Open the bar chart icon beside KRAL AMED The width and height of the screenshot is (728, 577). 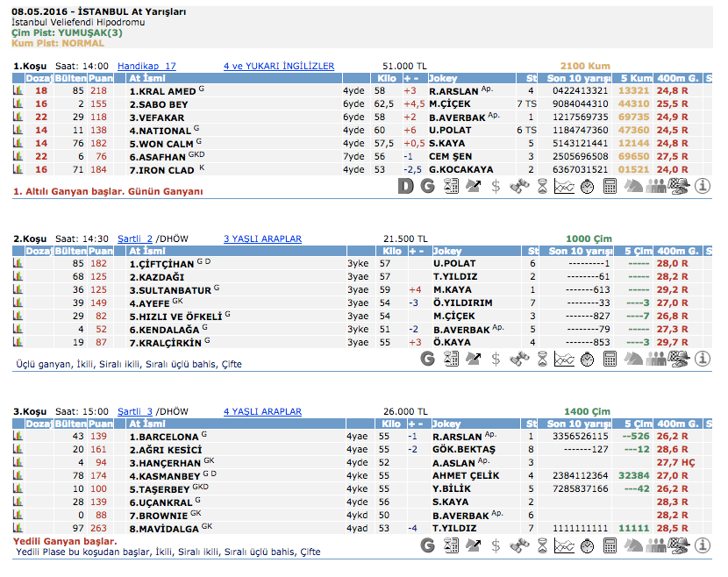18,90
